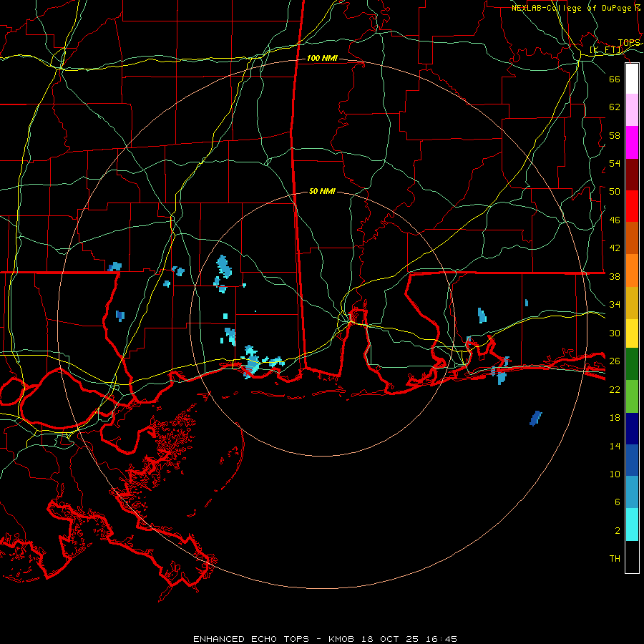Screen dimensions: 644x644
Task: Click the 100 NMI range ring label
Action: 322,59
